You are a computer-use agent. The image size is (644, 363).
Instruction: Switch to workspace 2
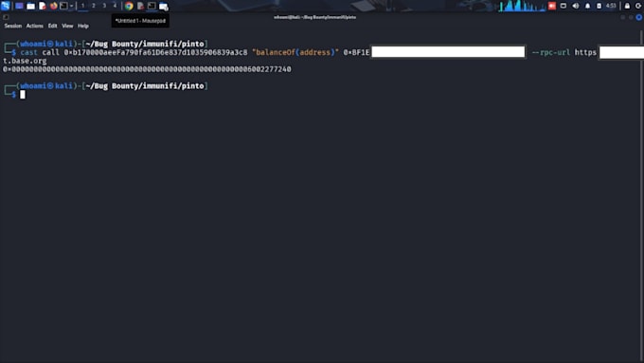tap(93, 6)
